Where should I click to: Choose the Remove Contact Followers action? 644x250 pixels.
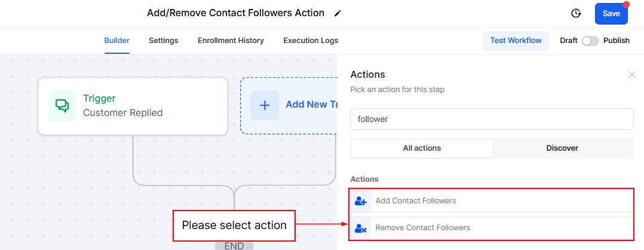point(422,228)
